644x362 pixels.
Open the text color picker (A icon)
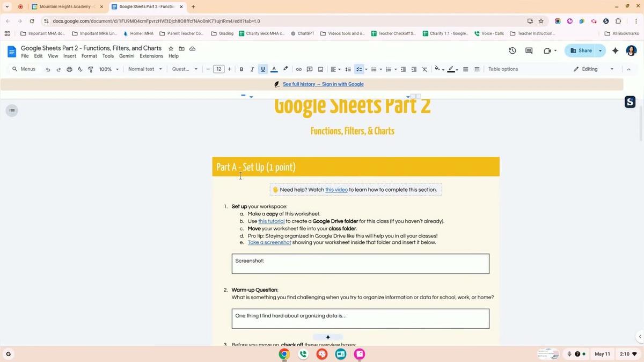click(x=274, y=69)
